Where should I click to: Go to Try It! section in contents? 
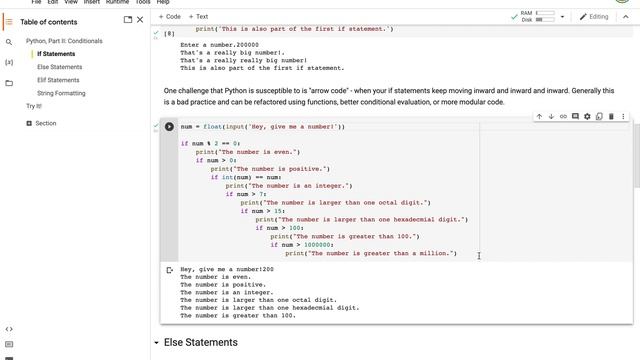[34, 106]
